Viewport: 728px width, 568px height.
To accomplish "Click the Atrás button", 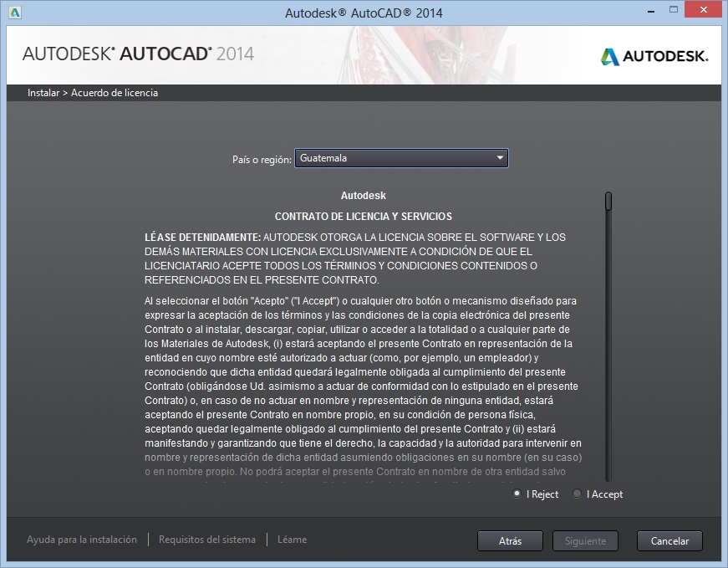I will pyautogui.click(x=510, y=541).
